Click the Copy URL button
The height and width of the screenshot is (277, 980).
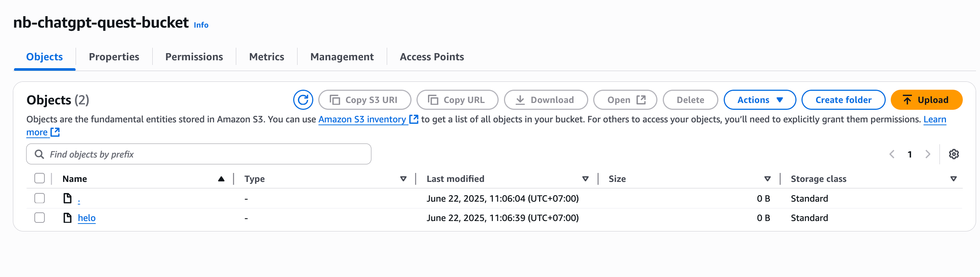(457, 100)
